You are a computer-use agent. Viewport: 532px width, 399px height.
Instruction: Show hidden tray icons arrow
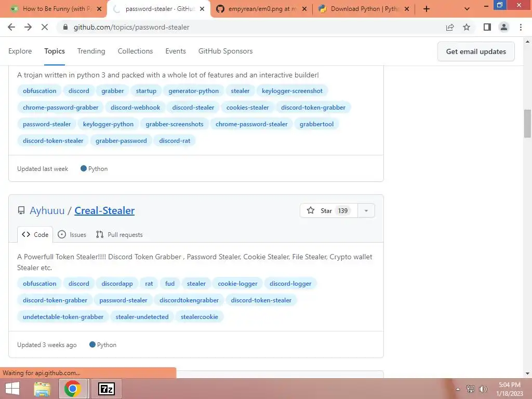click(x=458, y=389)
